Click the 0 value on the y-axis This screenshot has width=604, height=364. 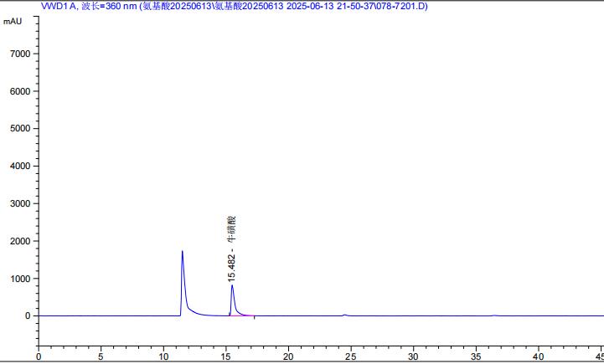point(28,316)
